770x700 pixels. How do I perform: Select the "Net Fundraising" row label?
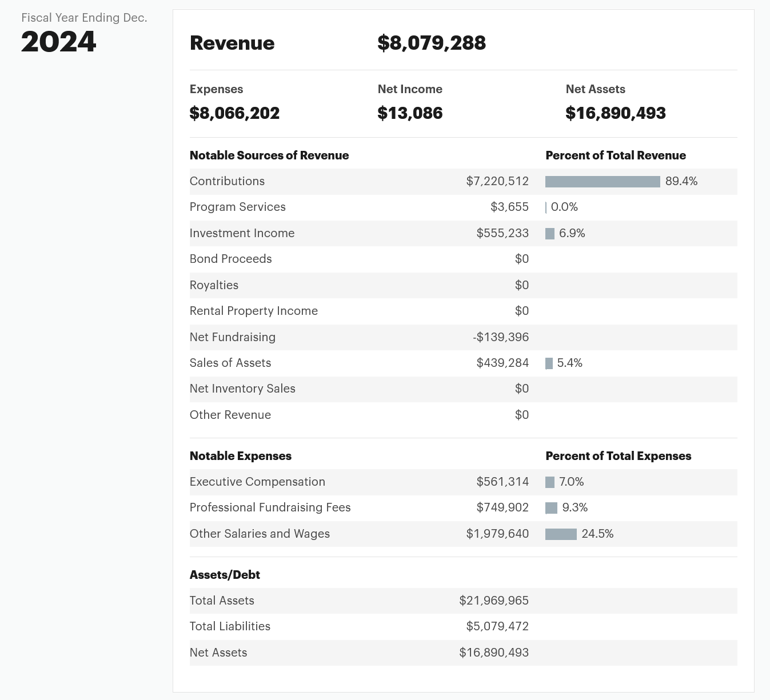[x=233, y=337]
